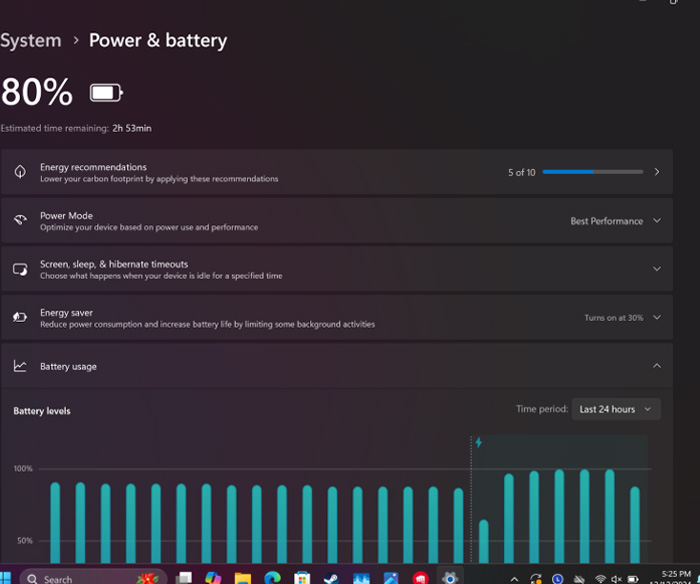Open the Windows Start menu

(5, 578)
